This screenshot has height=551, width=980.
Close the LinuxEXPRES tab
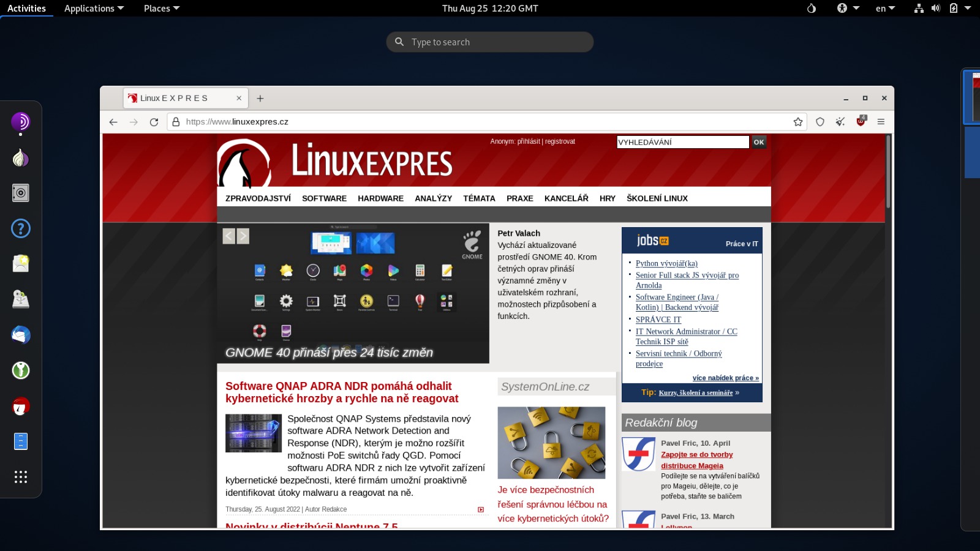click(x=239, y=98)
